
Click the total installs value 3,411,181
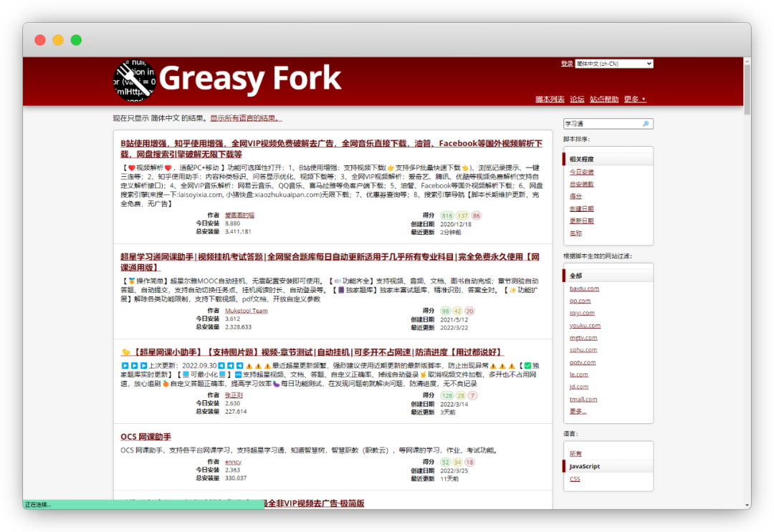[x=238, y=232]
